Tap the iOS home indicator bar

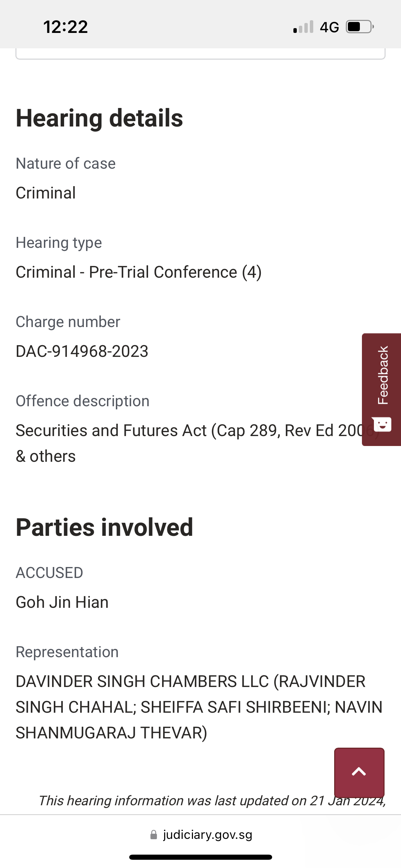pyautogui.click(x=200, y=857)
